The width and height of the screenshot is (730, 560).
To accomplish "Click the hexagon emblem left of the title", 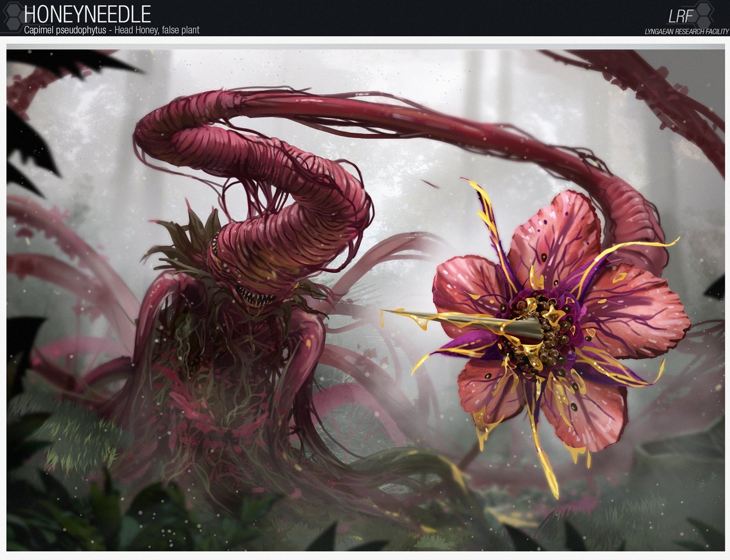I will [11, 17].
